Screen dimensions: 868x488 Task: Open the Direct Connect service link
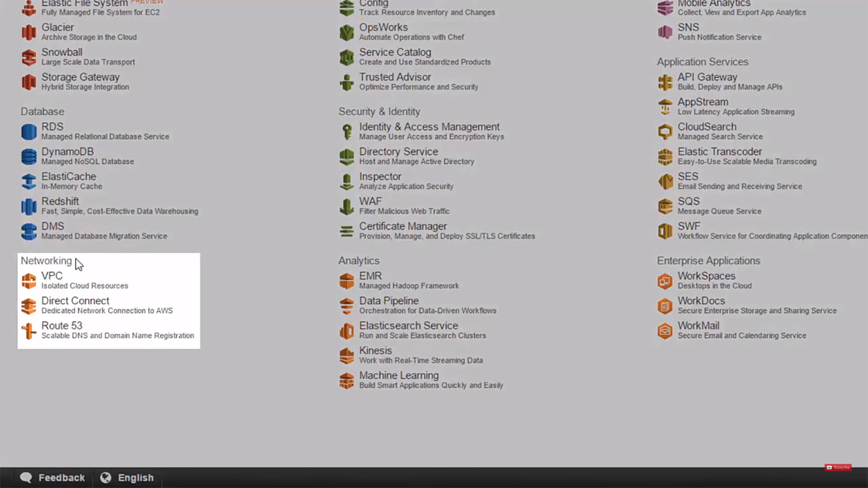[75, 301]
